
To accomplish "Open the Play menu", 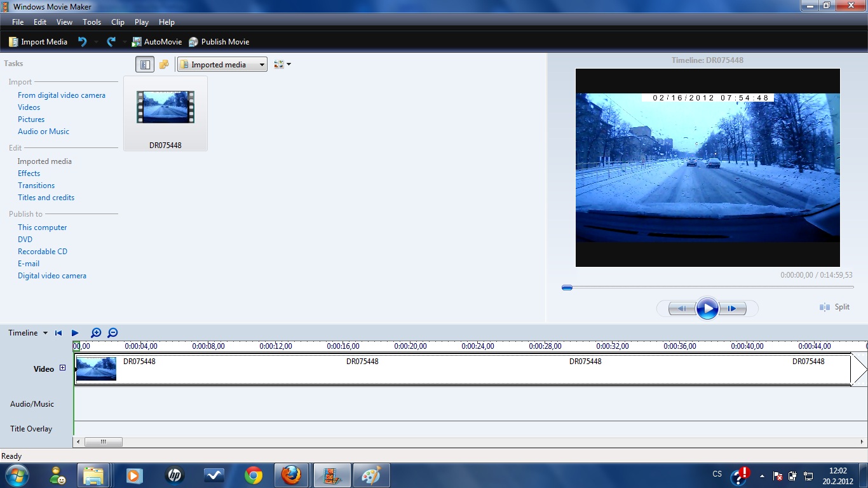I will tap(142, 22).
